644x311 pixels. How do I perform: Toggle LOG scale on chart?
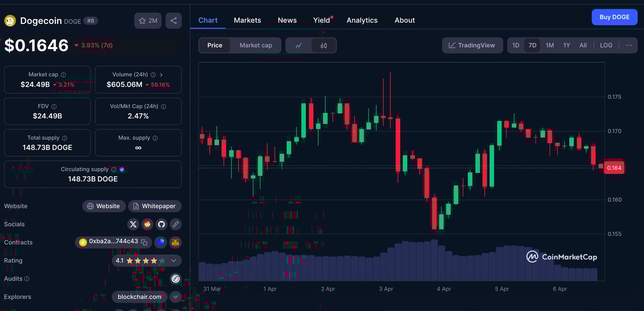coord(606,45)
